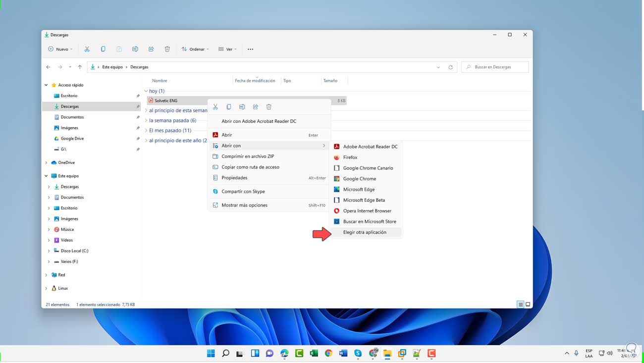Viewport: 644px width, 363px height.
Task: Choose Firefox in the Abrir con submenu
Action: click(x=367, y=157)
